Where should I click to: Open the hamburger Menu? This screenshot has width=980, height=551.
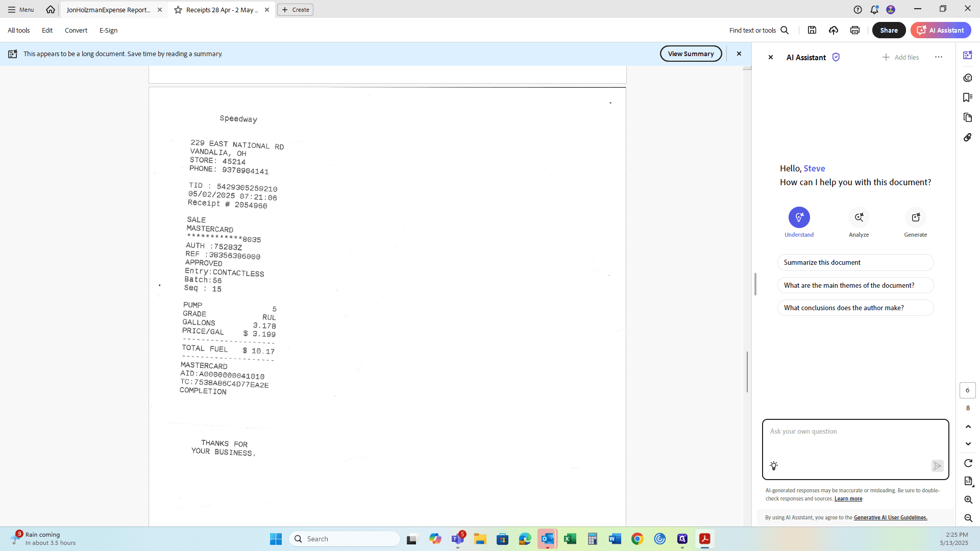21,10
